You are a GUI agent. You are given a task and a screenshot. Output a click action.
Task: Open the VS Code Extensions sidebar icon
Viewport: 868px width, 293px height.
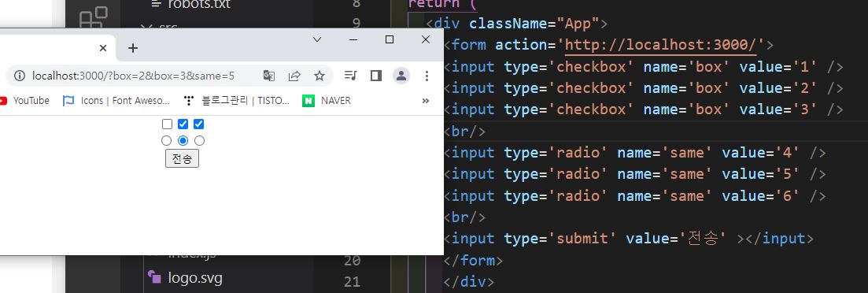(94, 18)
